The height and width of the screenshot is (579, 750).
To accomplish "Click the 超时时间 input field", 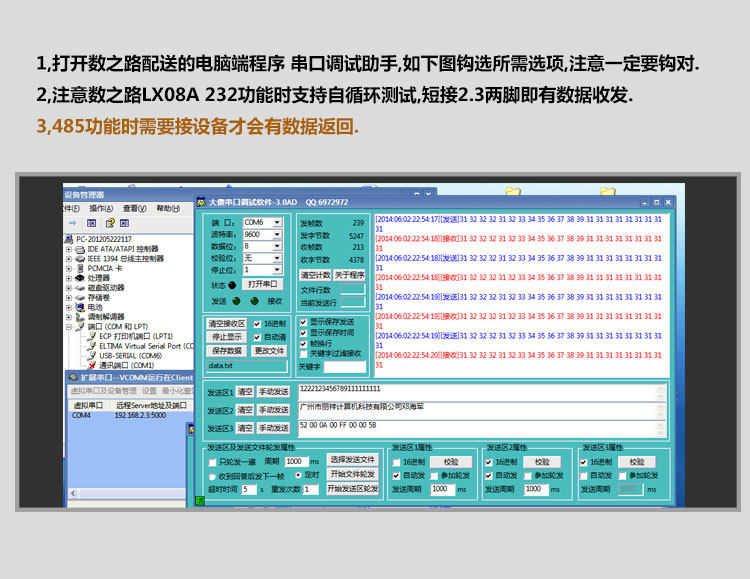I will [249, 490].
